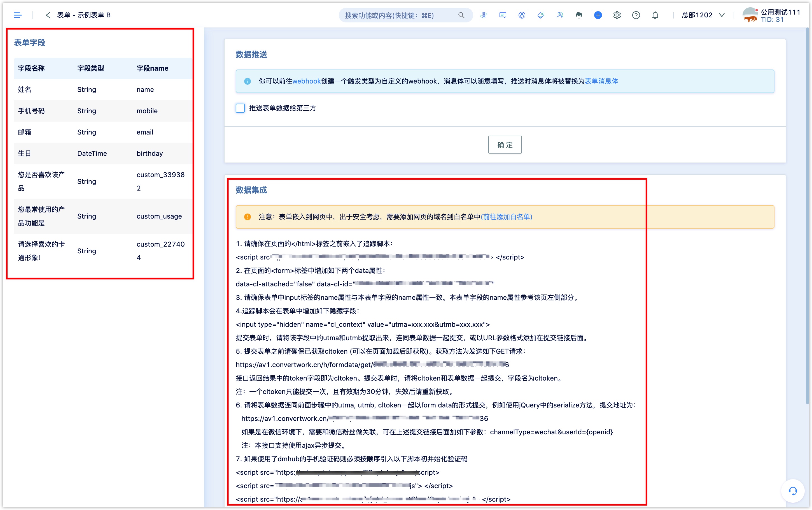Screen dimensions: 812x510
Task: Click the 确定 button
Action: 505,145
